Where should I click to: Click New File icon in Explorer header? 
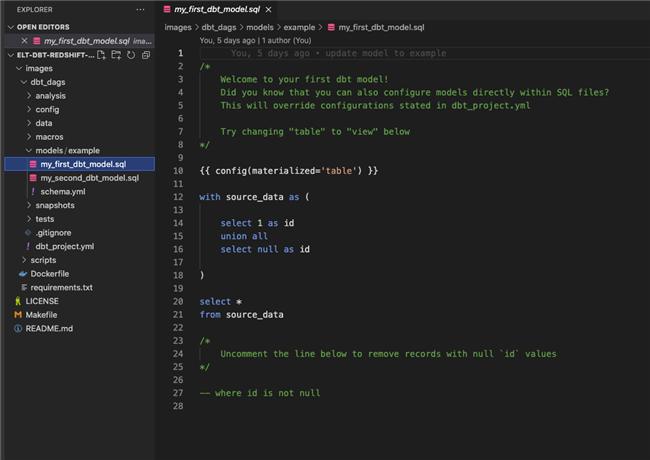tap(103, 55)
